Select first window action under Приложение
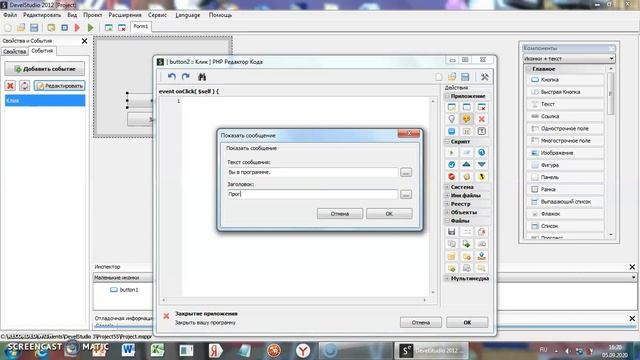The height and width of the screenshot is (360, 640). (451, 107)
